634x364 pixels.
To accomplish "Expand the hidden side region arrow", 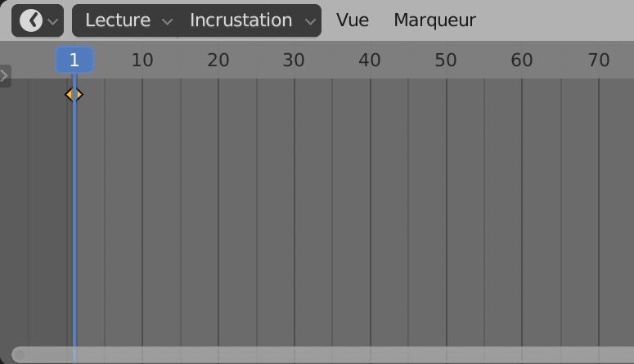I will (x=5, y=76).
